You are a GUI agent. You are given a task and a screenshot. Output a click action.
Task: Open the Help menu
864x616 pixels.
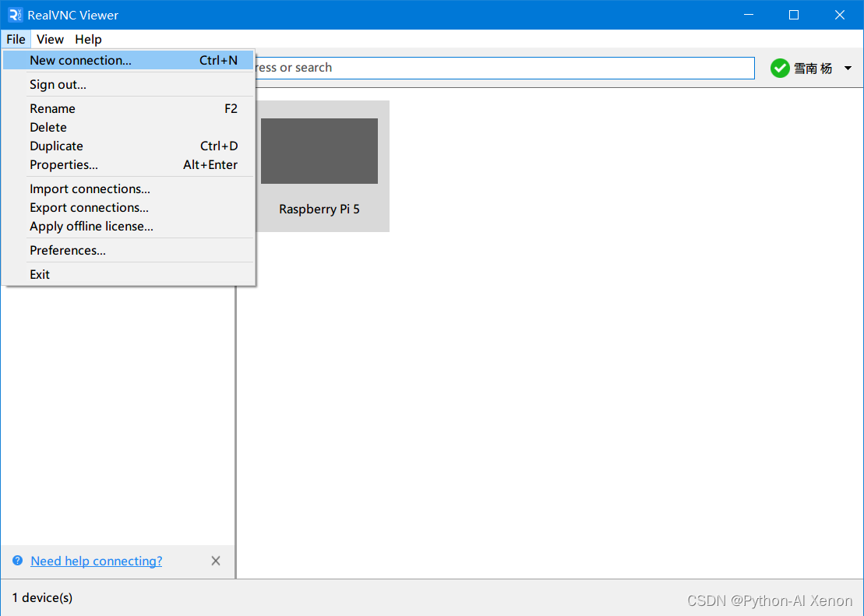pos(88,39)
